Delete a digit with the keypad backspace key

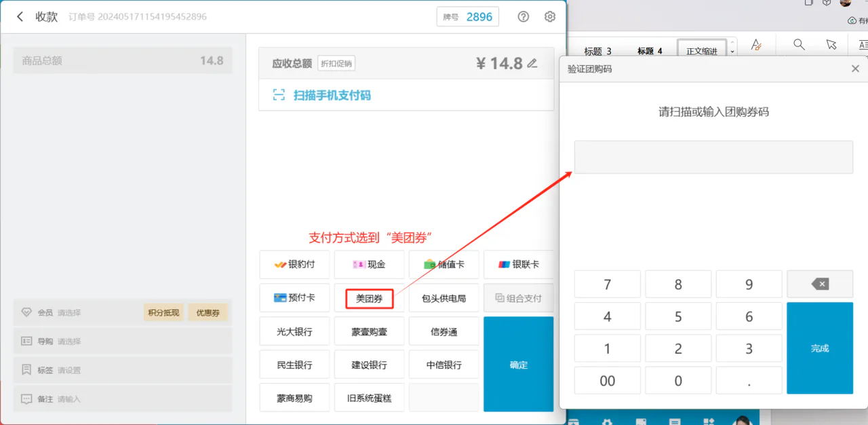click(820, 284)
